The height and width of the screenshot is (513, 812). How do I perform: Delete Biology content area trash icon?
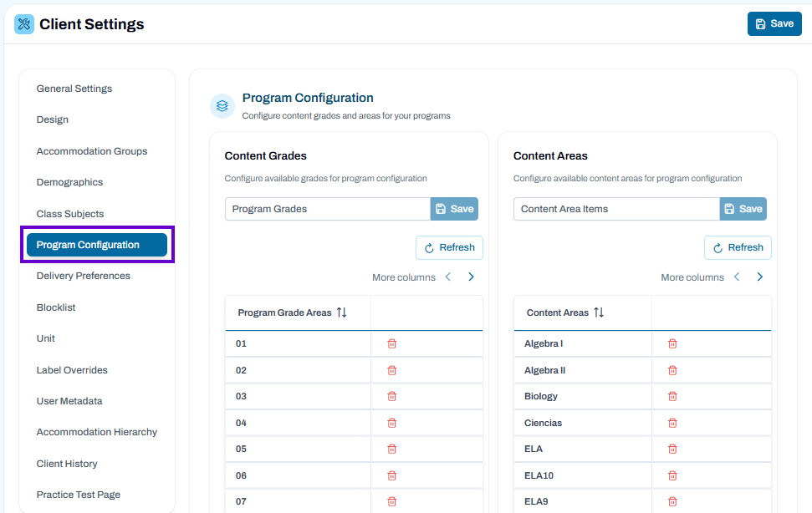(x=672, y=396)
